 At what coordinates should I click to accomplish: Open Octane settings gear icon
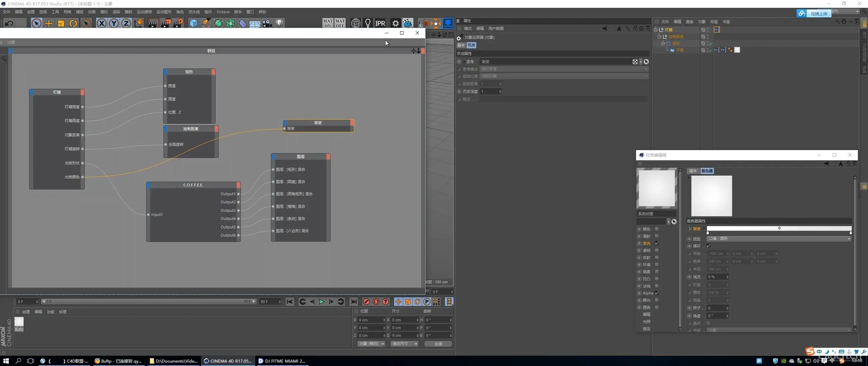[395, 23]
